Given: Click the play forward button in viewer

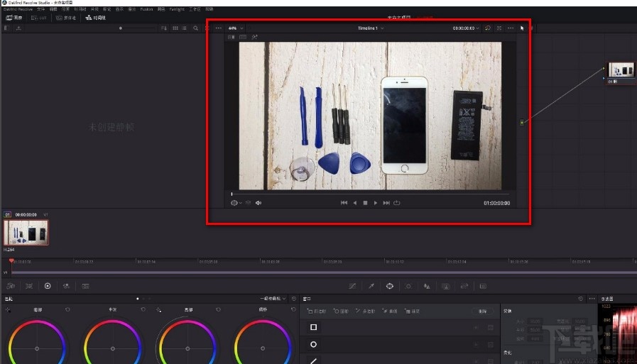Looking at the screenshot, I should point(376,203).
